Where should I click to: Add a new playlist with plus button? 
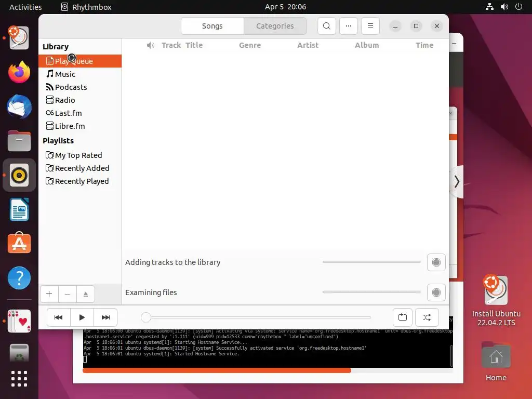click(x=49, y=294)
